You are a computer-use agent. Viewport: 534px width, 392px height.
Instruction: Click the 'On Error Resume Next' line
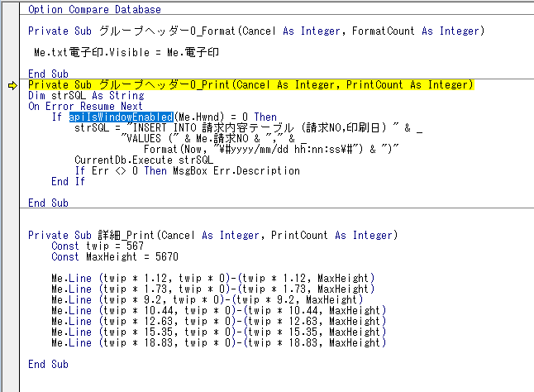coord(85,106)
